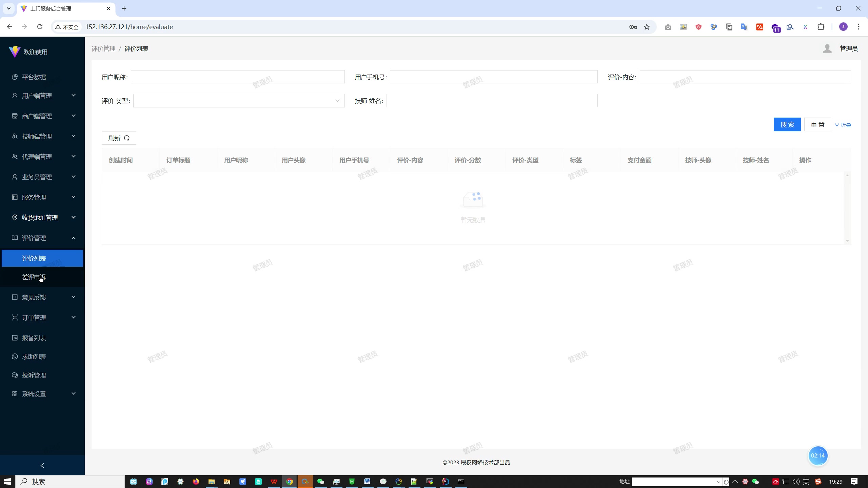
Task: Click the 欢迎使用 logo
Action: tap(15, 52)
